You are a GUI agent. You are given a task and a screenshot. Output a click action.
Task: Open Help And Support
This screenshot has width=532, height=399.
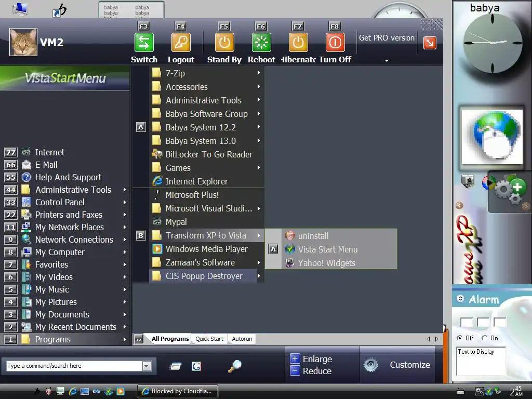[x=68, y=178]
